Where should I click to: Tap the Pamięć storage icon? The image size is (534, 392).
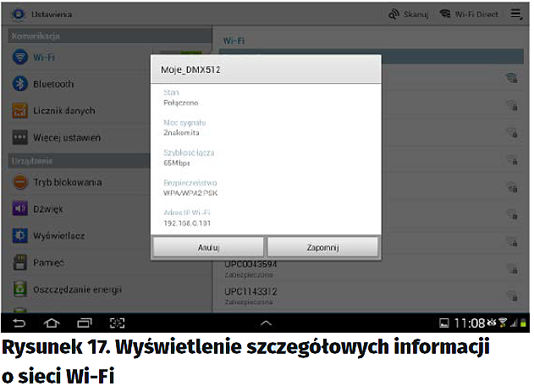tap(19, 262)
